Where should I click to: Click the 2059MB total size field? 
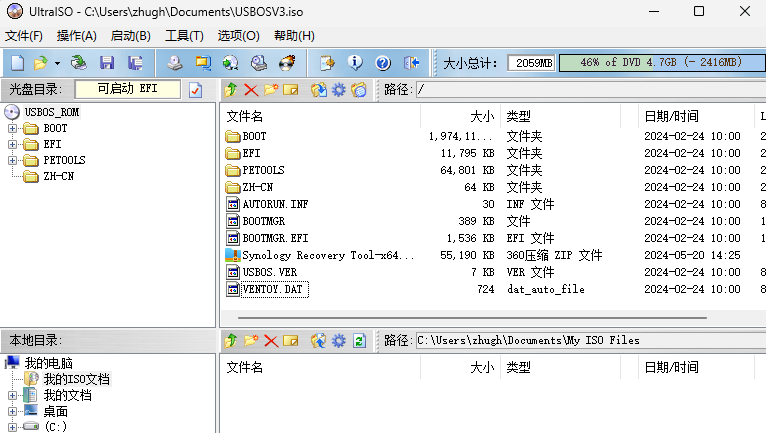click(x=531, y=63)
